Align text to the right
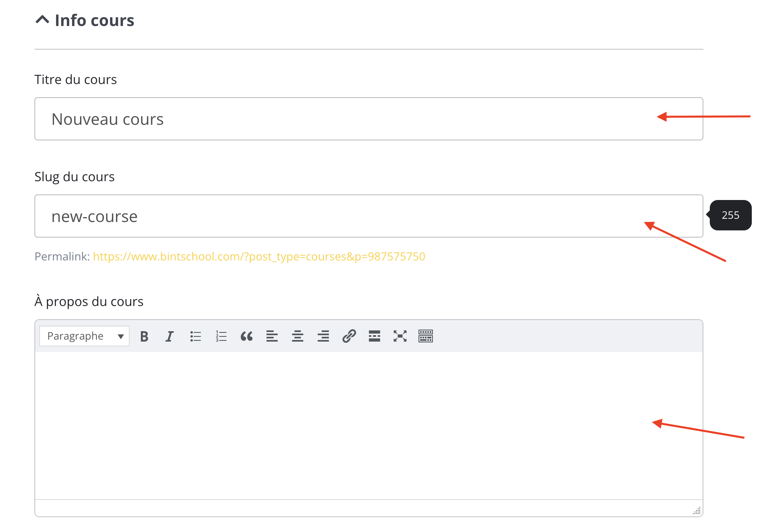The image size is (757, 532). click(x=323, y=336)
